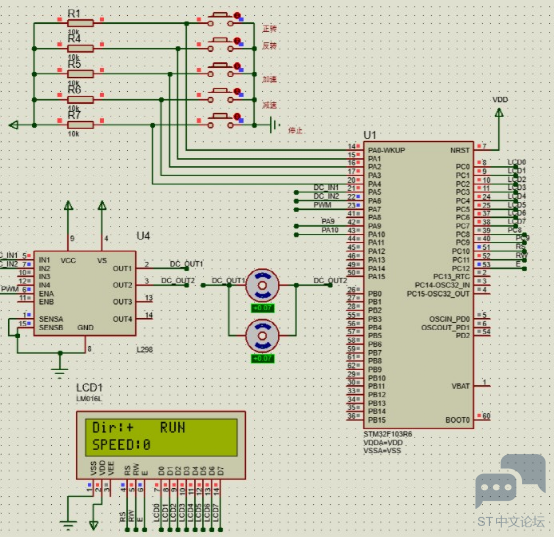Select resistor R7 symbol
The width and height of the screenshot is (554, 537).
coord(81,125)
